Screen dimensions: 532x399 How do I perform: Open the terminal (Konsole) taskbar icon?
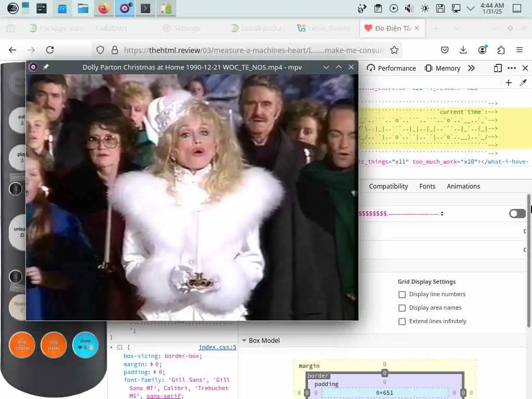[x=145, y=8]
